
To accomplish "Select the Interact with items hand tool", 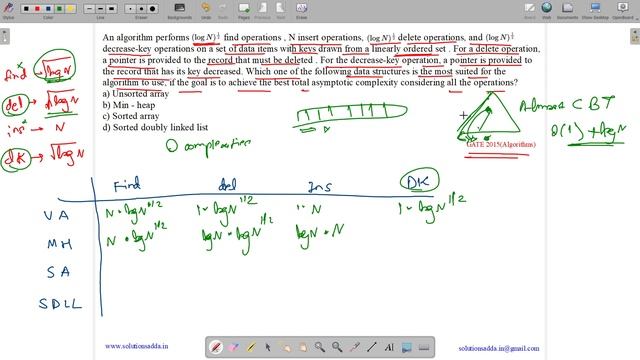I will [285, 347].
